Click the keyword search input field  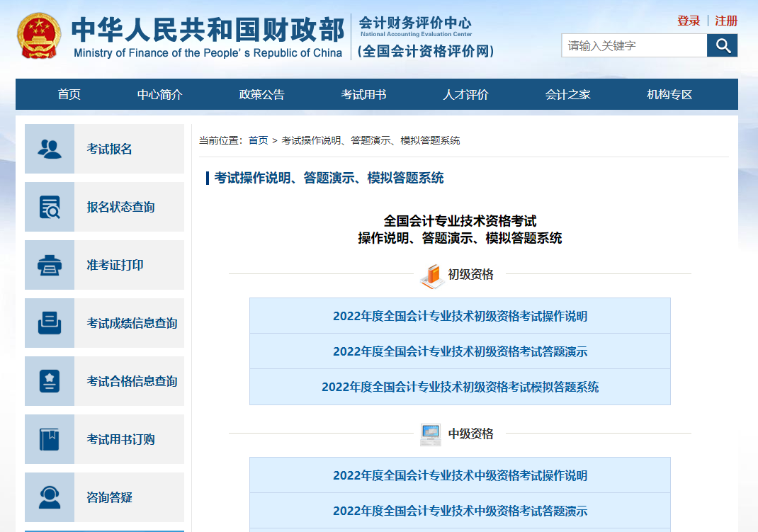click(634, 46)
